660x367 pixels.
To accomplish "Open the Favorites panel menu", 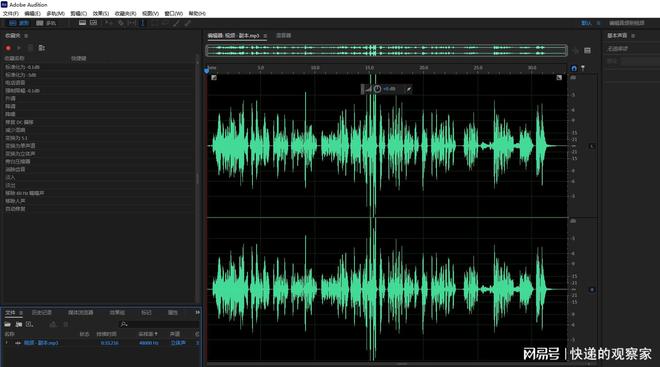I will tap(26, 36).
